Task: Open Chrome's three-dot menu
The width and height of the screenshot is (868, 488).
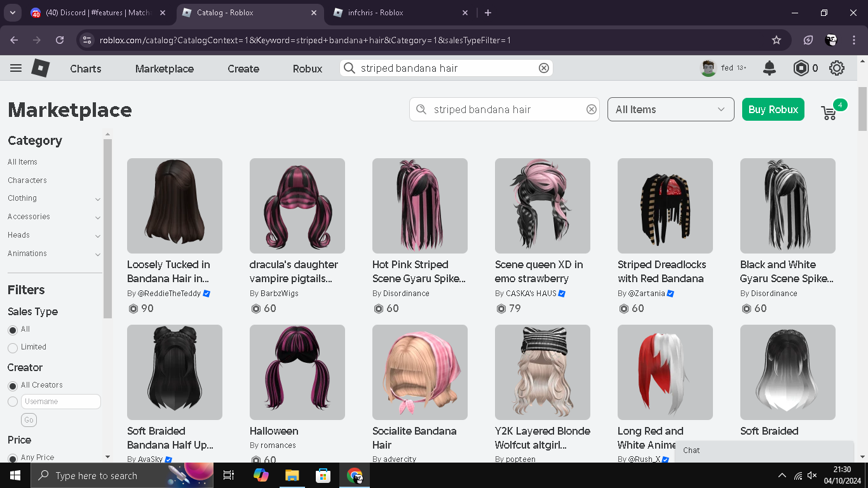Action: 853,40
